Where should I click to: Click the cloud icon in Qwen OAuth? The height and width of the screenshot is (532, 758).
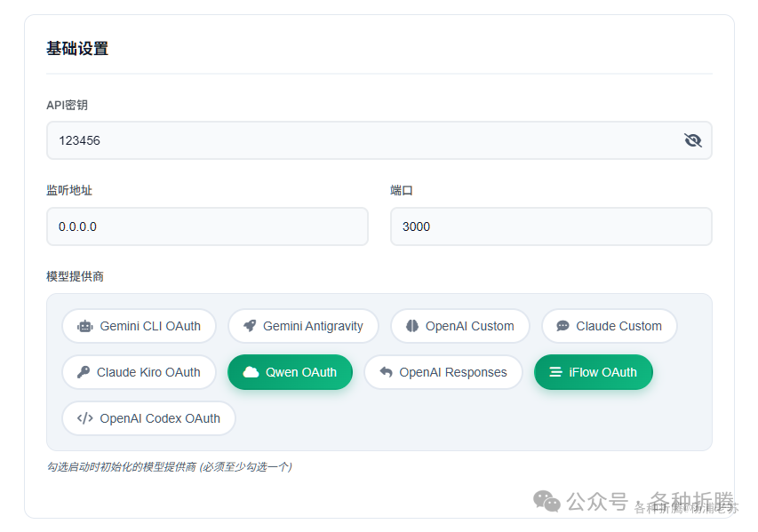tap(251, 372)
